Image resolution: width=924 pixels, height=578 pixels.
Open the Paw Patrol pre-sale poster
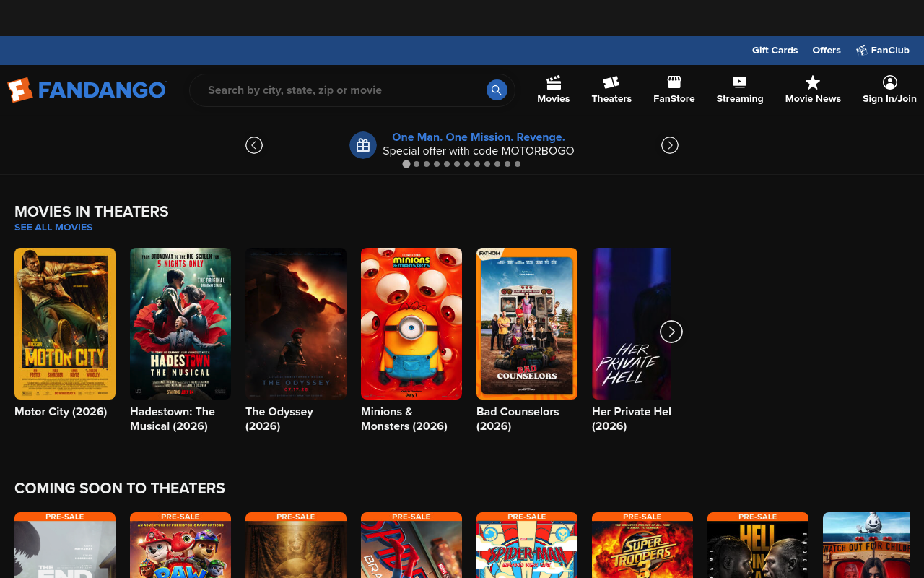[x=180, y=545]
